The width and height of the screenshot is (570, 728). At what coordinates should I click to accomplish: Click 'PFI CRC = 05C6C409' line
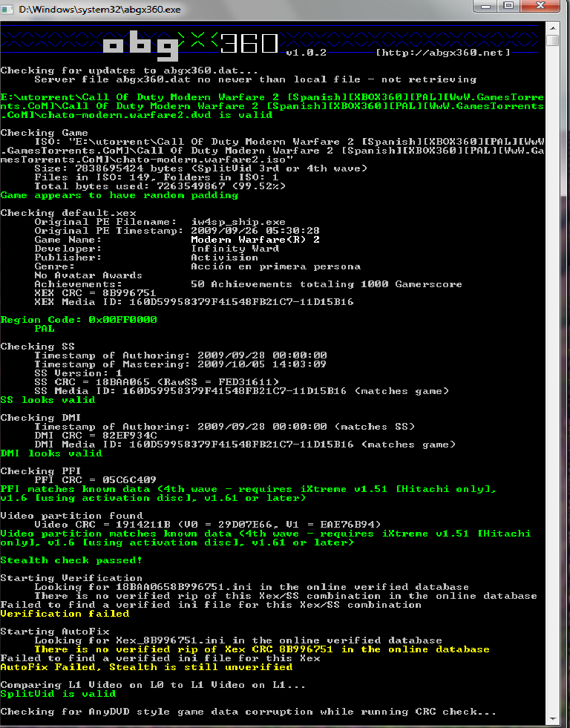(x=95, y=479)
